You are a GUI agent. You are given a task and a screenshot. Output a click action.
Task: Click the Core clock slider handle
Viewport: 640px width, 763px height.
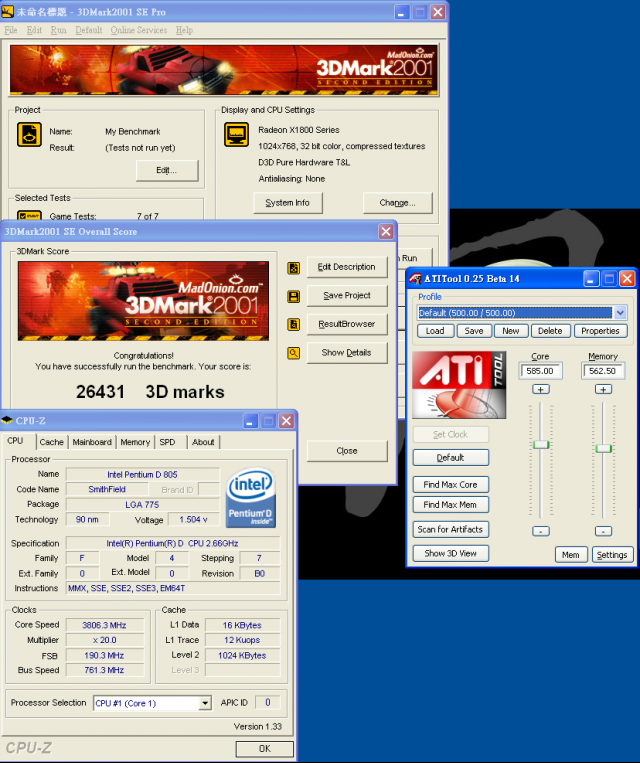click(x=541, y=444)
